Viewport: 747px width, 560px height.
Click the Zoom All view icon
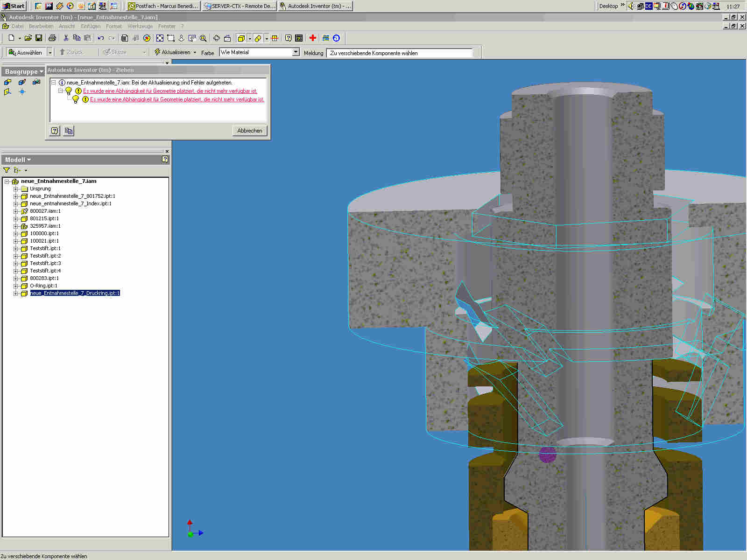[x=160, y=38]
